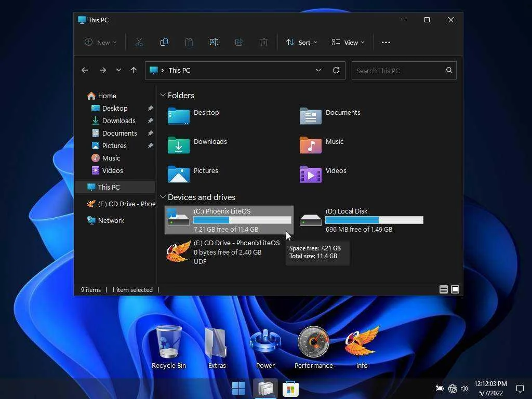Viewport: 532px width, 399px height.
Task: Open the See more three-dots menu
Action: tap(386, 43)
